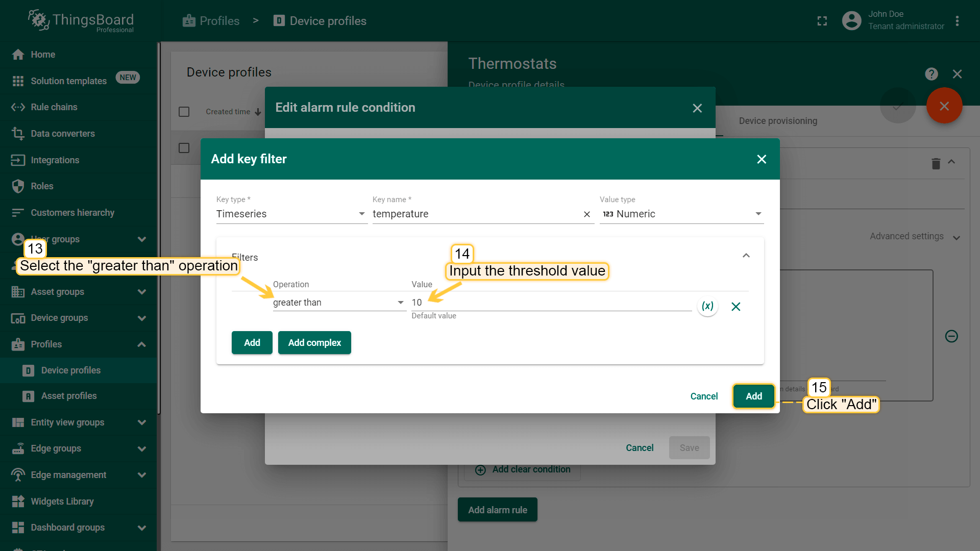Click Cancel in Edit alarm rule condition
The width and height of the screenshot is (980, 551).
click(640, 448)
